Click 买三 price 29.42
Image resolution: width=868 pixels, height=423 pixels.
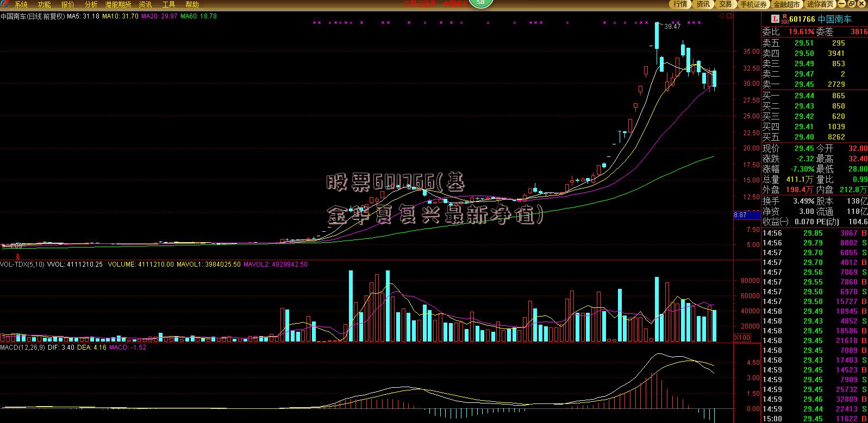pyautogui.click(x=804, y=116)
